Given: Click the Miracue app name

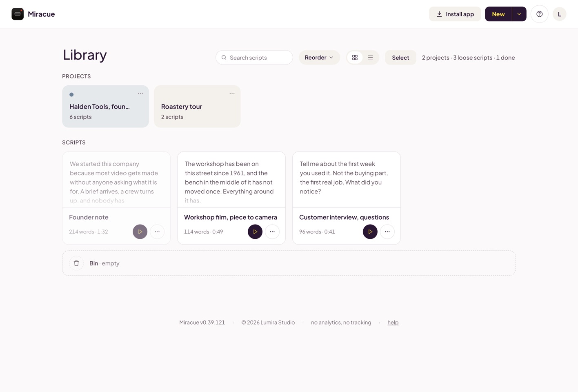Looking at the screenshot, I should pos(41,14).
